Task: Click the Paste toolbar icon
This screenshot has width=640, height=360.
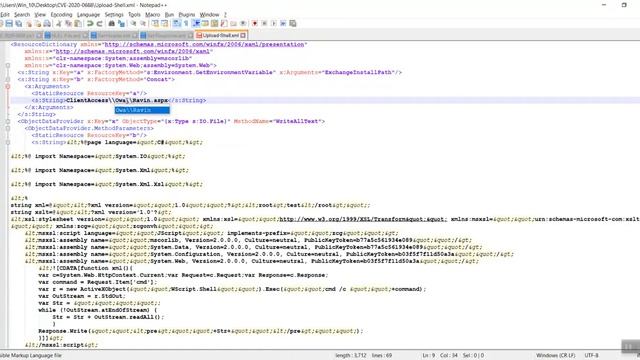Action: pos(78,24)
